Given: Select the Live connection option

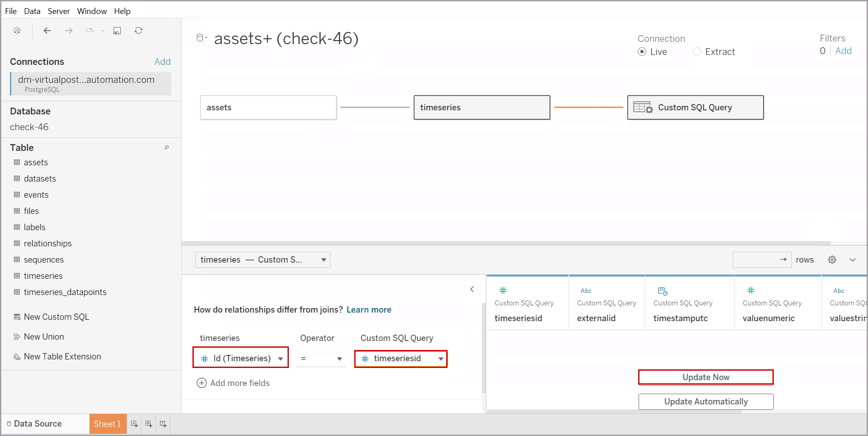Looking at the screenshot, I should pos(642,52).
